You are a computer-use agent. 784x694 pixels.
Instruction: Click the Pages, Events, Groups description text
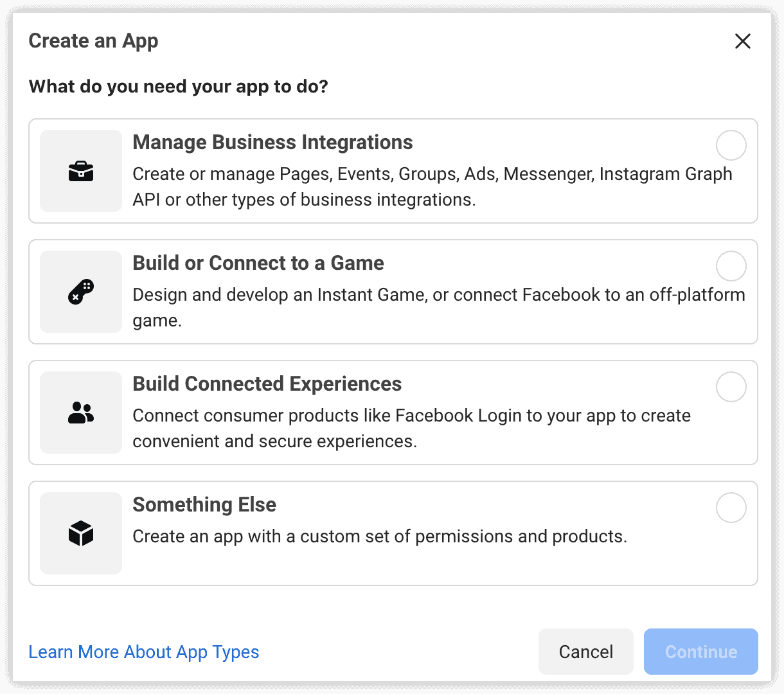pos(432,186)
